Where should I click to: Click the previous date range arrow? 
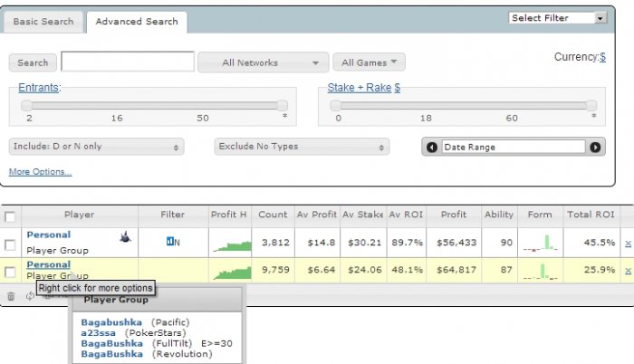coord(432,148)
